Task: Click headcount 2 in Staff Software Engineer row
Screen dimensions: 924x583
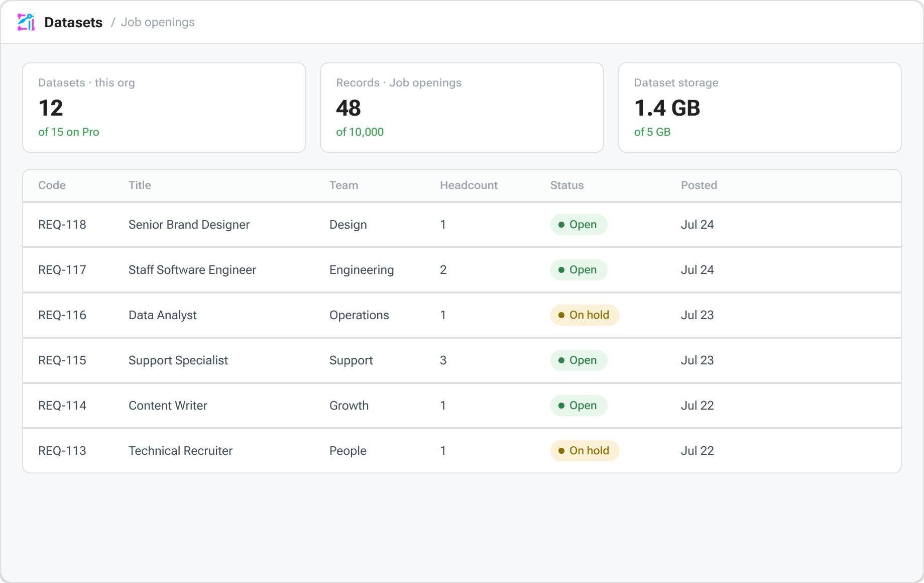Action: coord(443,270)
